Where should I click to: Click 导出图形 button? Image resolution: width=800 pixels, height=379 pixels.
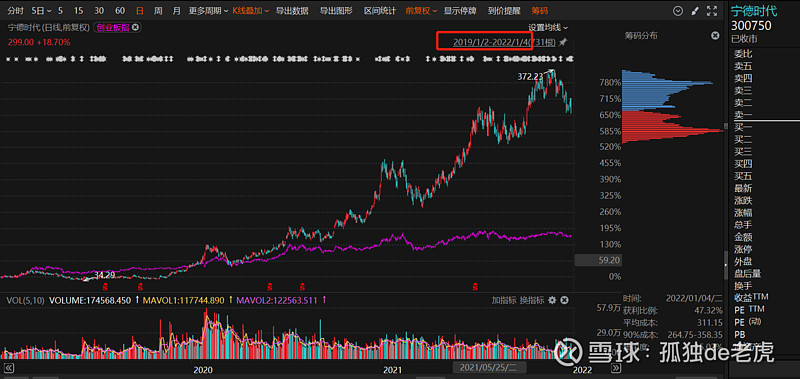[x=336, y=10]
